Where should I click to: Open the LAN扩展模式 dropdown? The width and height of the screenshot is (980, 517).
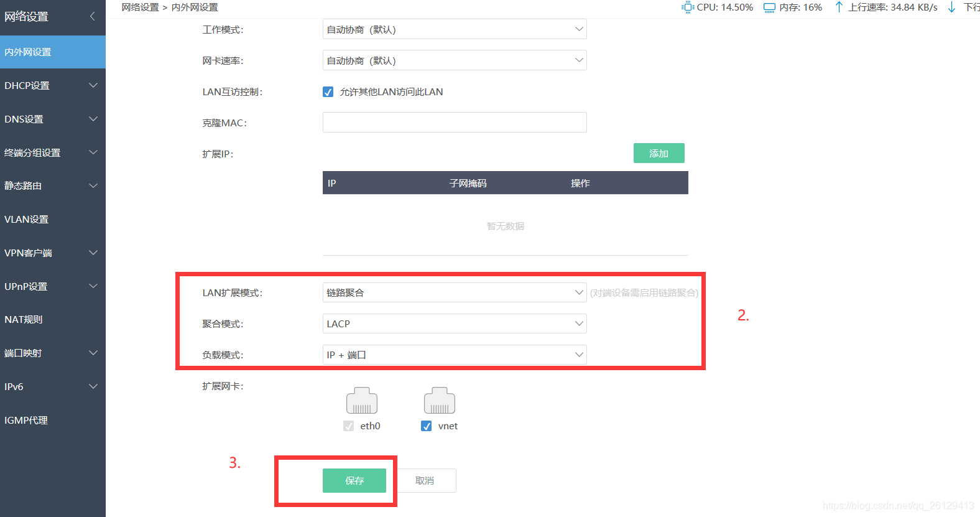click(455, 292)
